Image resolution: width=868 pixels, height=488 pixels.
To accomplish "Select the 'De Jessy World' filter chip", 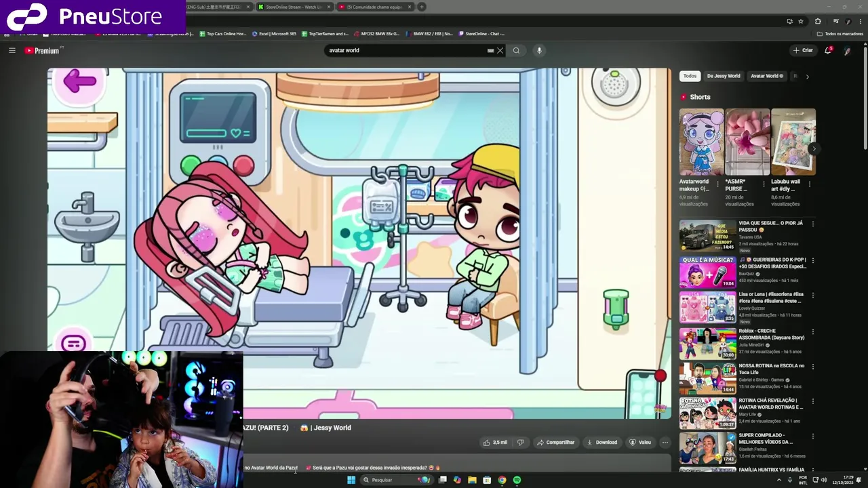I will point(724,76).
